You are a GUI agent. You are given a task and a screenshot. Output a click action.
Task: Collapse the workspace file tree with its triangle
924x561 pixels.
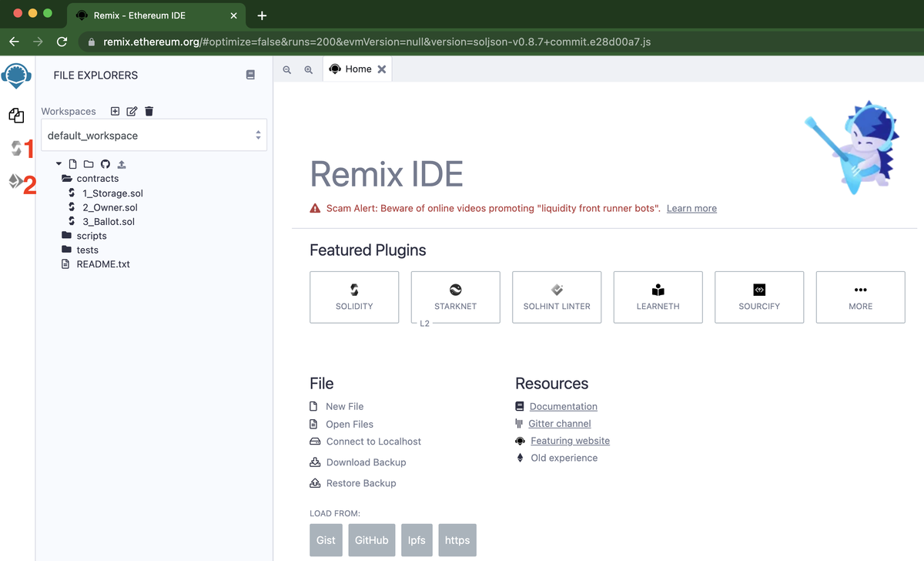tap(58, 163)
